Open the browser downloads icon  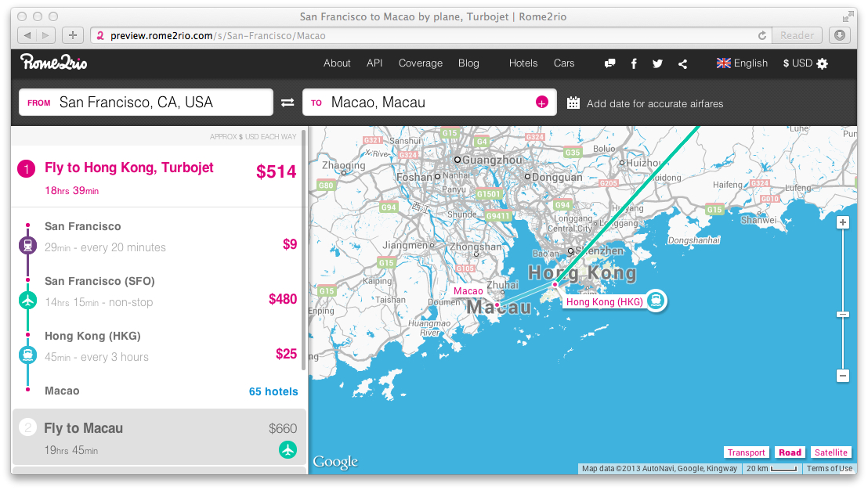click(x=840, y=35)
